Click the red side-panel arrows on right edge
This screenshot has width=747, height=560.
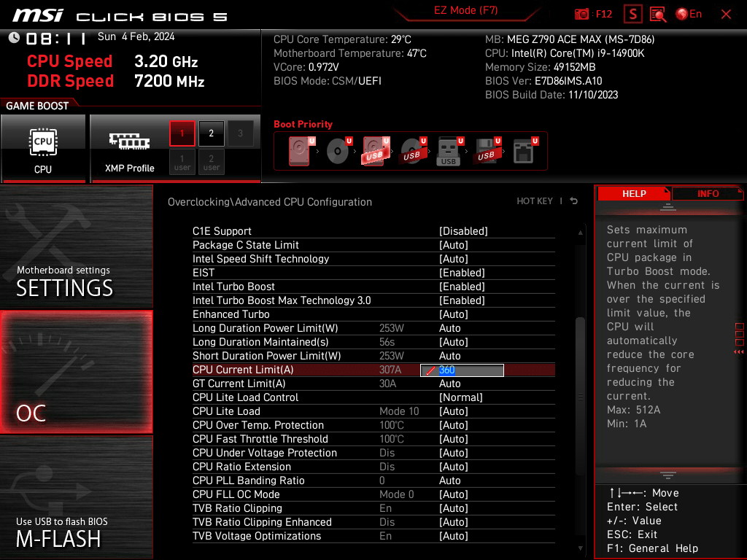click(x=739, y=352)
